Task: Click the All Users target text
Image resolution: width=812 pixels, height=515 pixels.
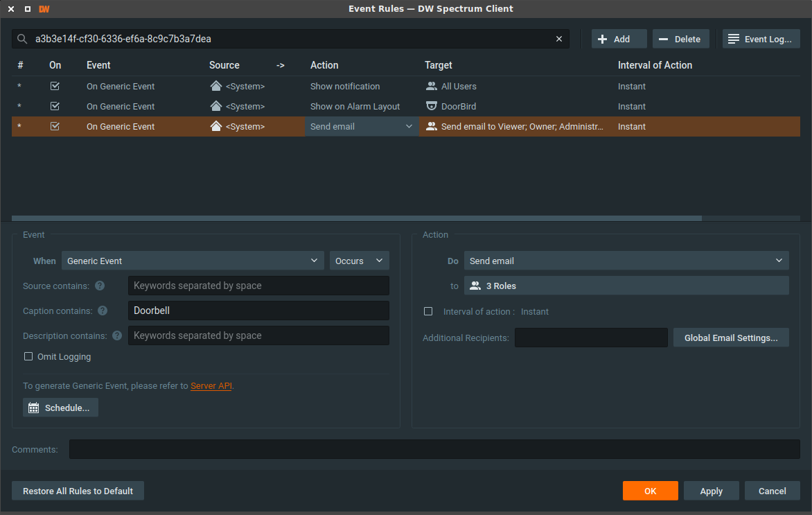Action: pyautogui.click(x=459, y=86)
